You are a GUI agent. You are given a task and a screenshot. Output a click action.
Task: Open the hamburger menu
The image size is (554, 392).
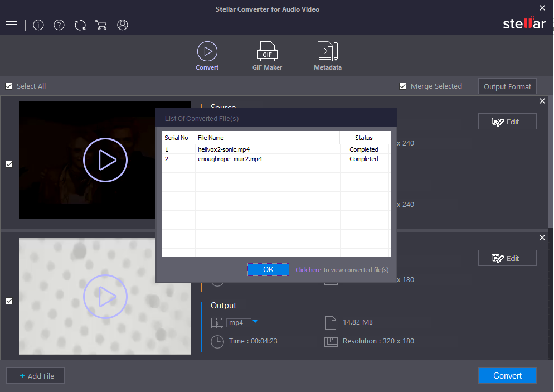tap(12, 25)
